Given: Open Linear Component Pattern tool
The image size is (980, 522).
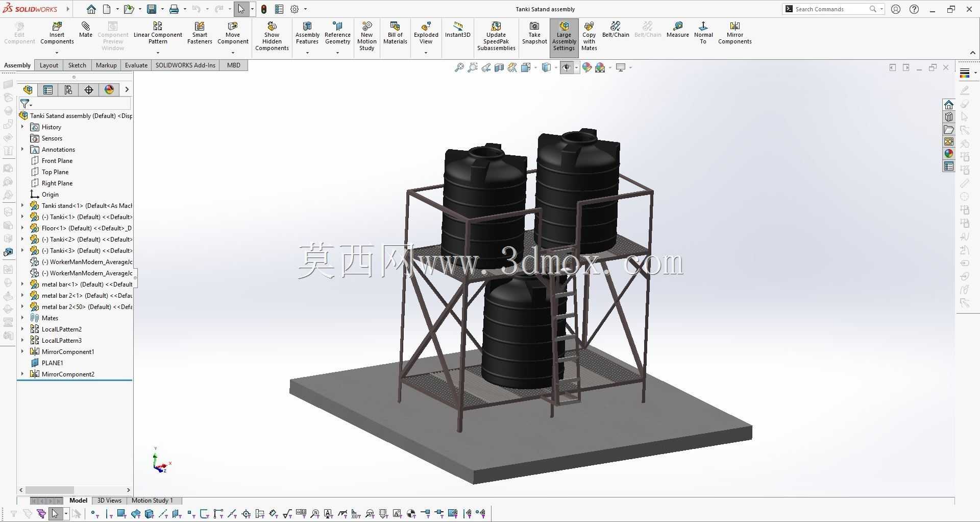Looking at the screenshot, I should pos(158,33).
